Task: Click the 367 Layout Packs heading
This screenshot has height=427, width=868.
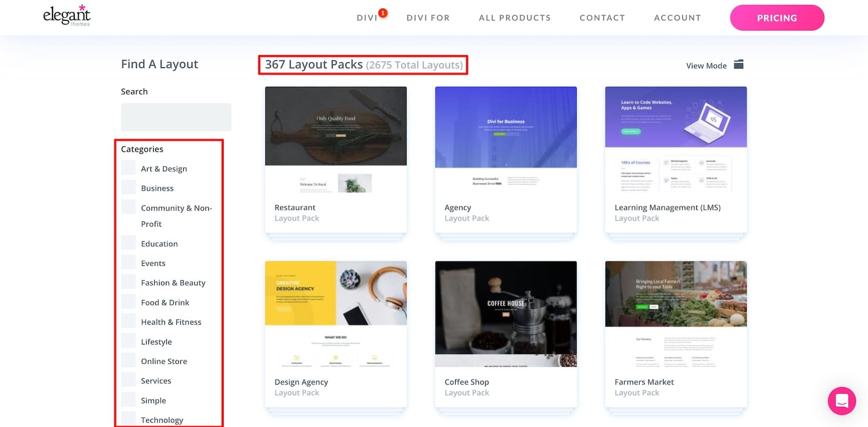Action: (x=313, y=64)
